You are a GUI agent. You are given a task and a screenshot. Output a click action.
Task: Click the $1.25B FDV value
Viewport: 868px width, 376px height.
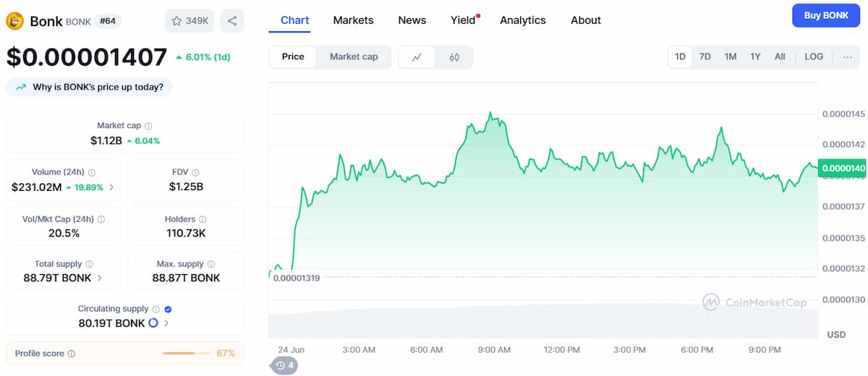pos(186,187)
